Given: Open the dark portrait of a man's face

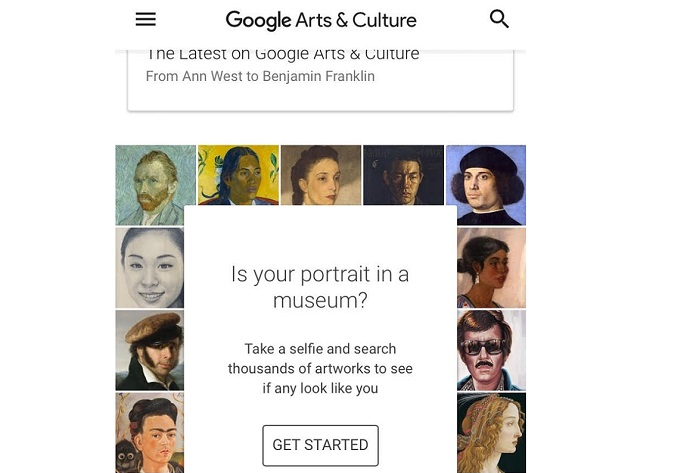Looking at the screenshot, I should [x=403, y=174].
